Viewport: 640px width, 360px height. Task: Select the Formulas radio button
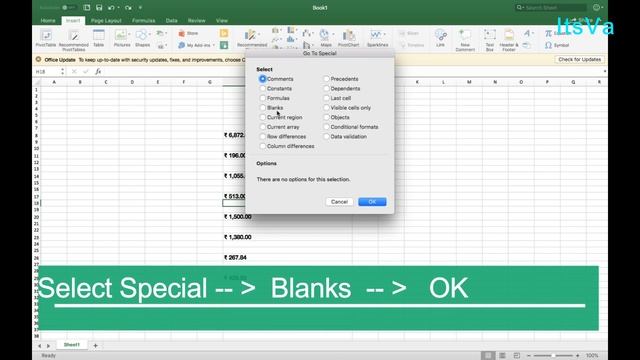click(x=262, y=98)
